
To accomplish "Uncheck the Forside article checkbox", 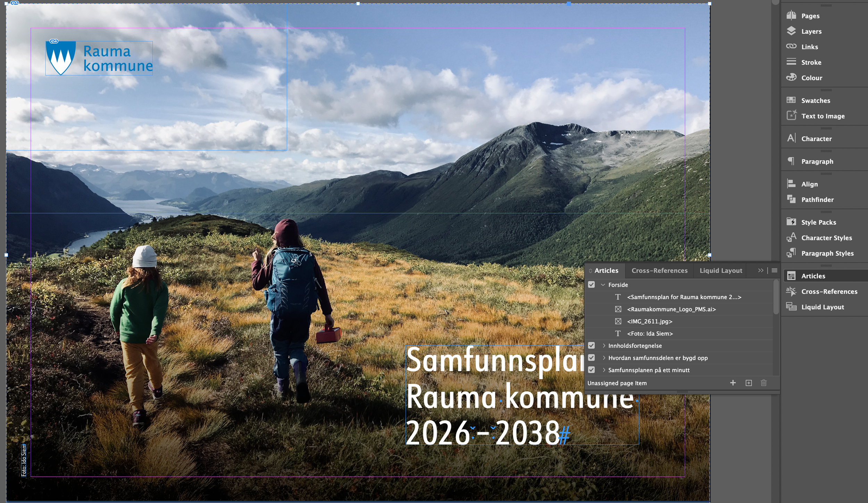I will pos(591,285).
